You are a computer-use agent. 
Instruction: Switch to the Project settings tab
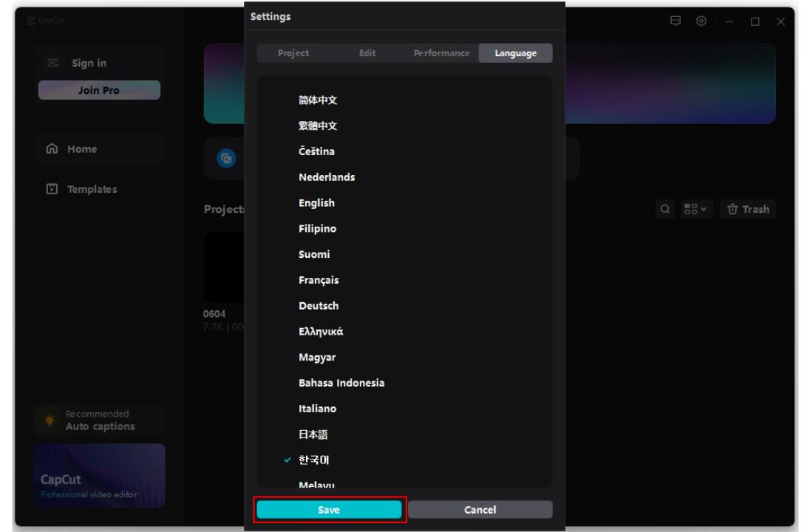[x=293, y=53]
